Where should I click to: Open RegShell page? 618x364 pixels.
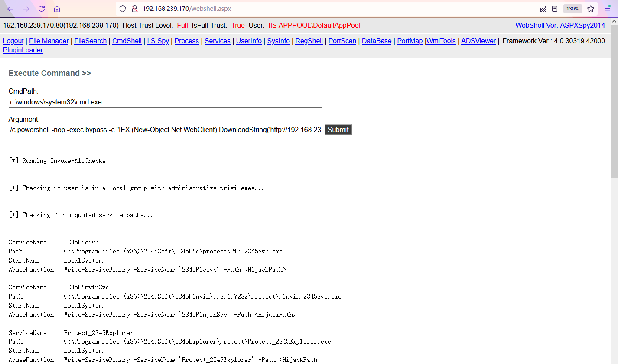[x=309, y=41]
